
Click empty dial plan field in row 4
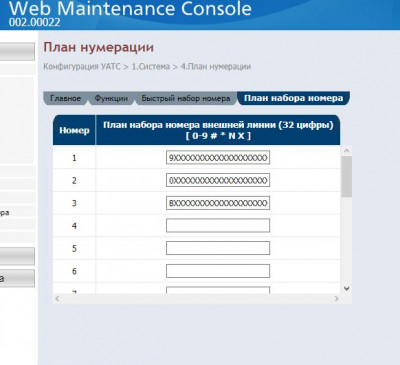pos(218,226)
